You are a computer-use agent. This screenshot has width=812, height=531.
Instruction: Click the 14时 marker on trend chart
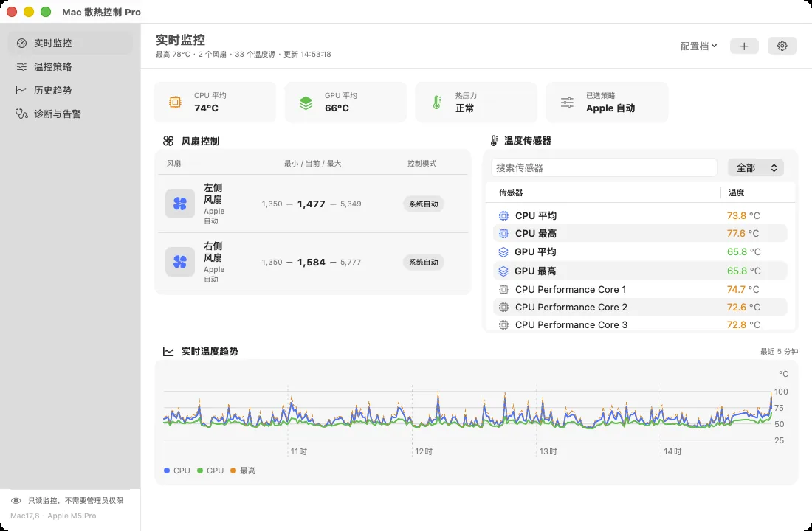click(x=672, y=451)
